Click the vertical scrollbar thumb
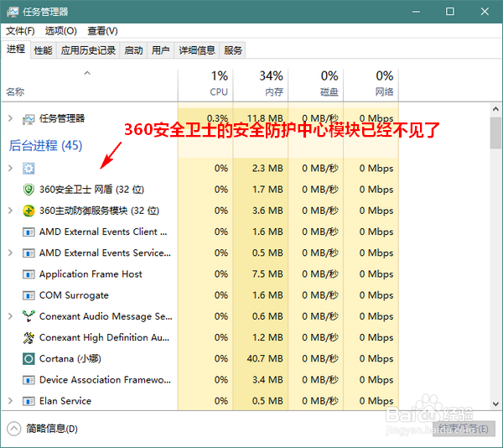The height and width of the screenshot is (448, 503). 495,133
